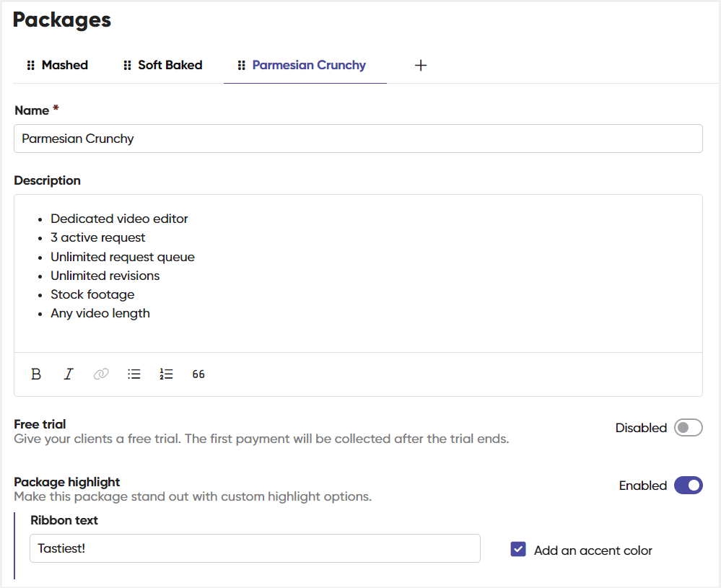721x588 pixels.
Task: Select the 'Dedicated video editor' bullet
Action: [x=119, y=219]
